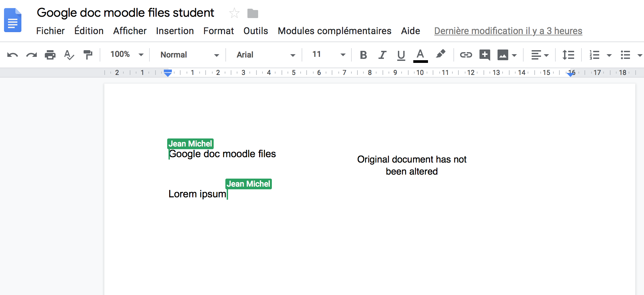Image resolution: width=644 pixels, height=295 pixels.
Task: Expand the image insert dropdown arrow
Action: click(514, 55)
